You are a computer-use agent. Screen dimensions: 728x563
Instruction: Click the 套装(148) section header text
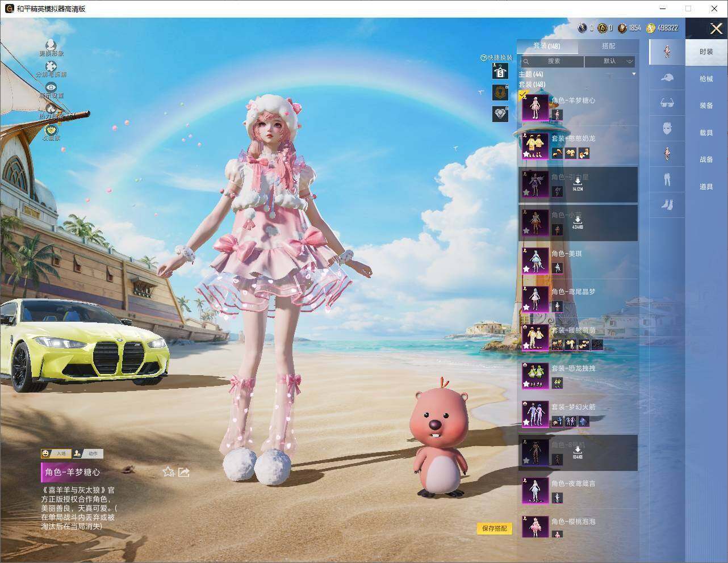click(x=532, y=85)
